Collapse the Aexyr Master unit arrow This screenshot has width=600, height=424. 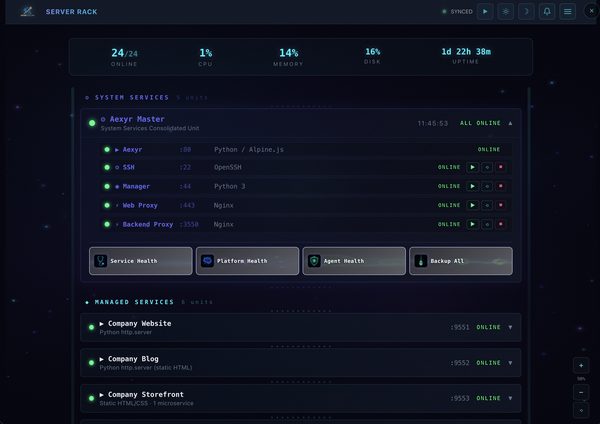click(x=510, y=123)
